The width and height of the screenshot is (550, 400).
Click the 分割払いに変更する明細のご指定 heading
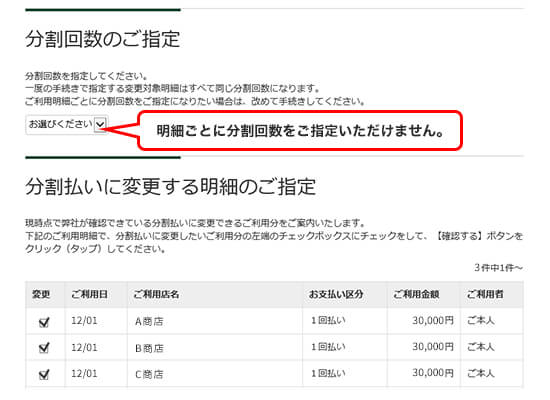tap(170, 186)
